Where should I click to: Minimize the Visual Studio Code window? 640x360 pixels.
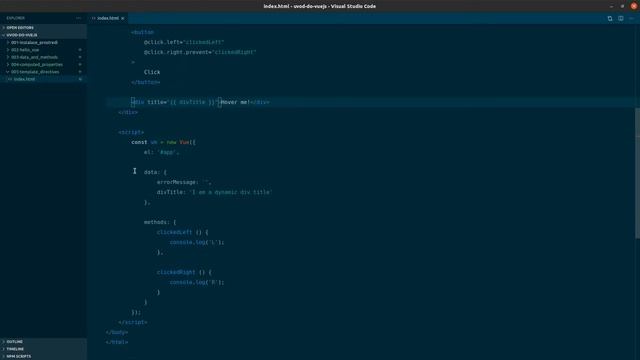(x=611, y=6)
